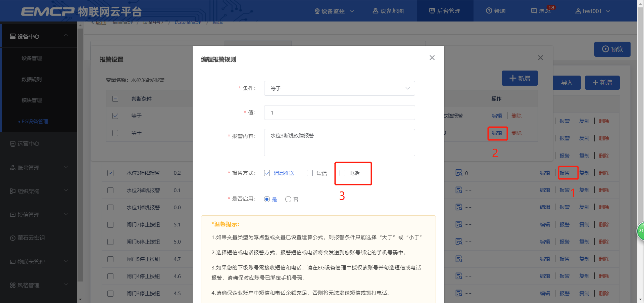This screenshot has height=303, width=644.
Task: Open 设备管理 in the sidebar
Action: (x=32, y=58)
